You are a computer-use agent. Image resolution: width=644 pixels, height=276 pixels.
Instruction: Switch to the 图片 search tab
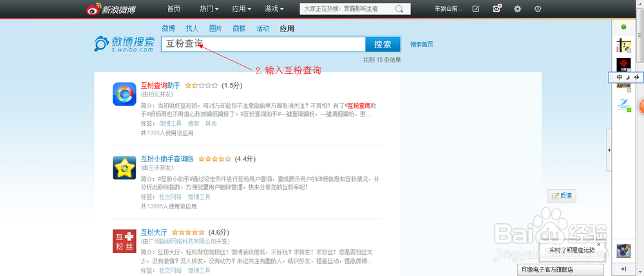[x=215, y=28]
